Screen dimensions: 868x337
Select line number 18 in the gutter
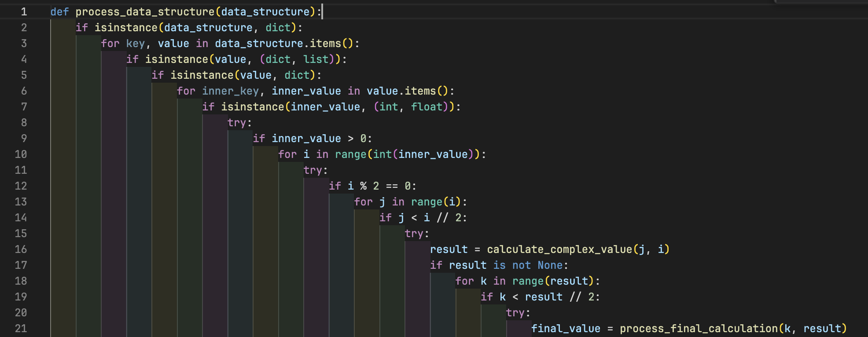tap(21, 281)
